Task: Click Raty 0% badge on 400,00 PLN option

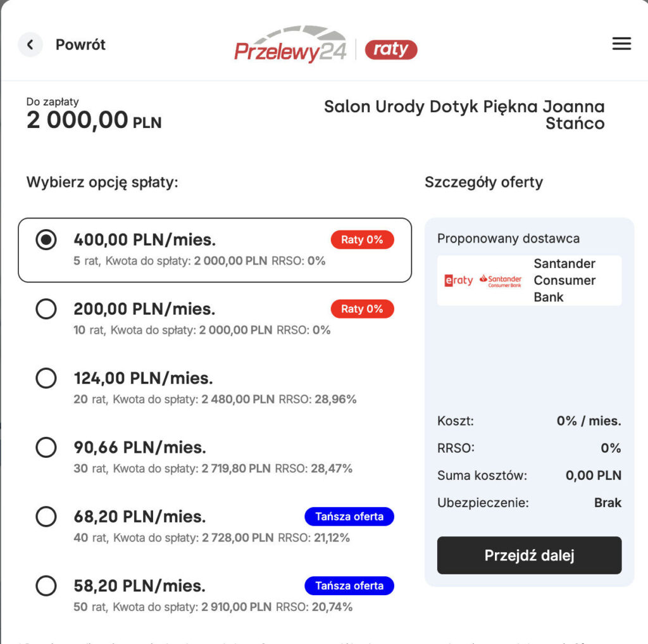Action: click(x=362, y=240)
